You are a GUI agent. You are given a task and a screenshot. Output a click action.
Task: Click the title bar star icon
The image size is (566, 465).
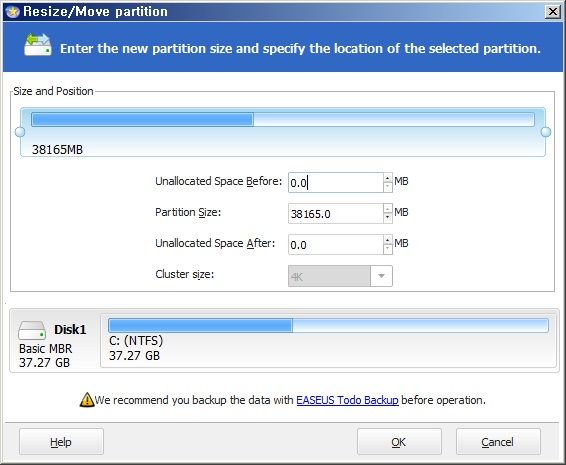pyautogui.click(x=13, y=12)
